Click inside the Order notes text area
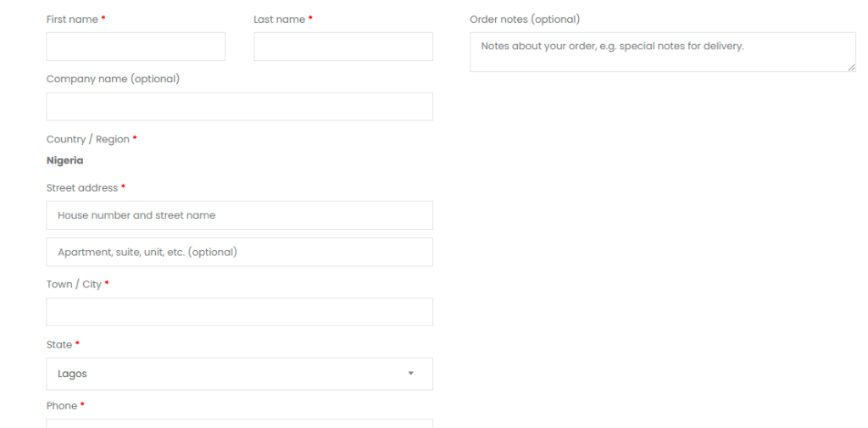This screenshot has height=428, width=868. 663,52
